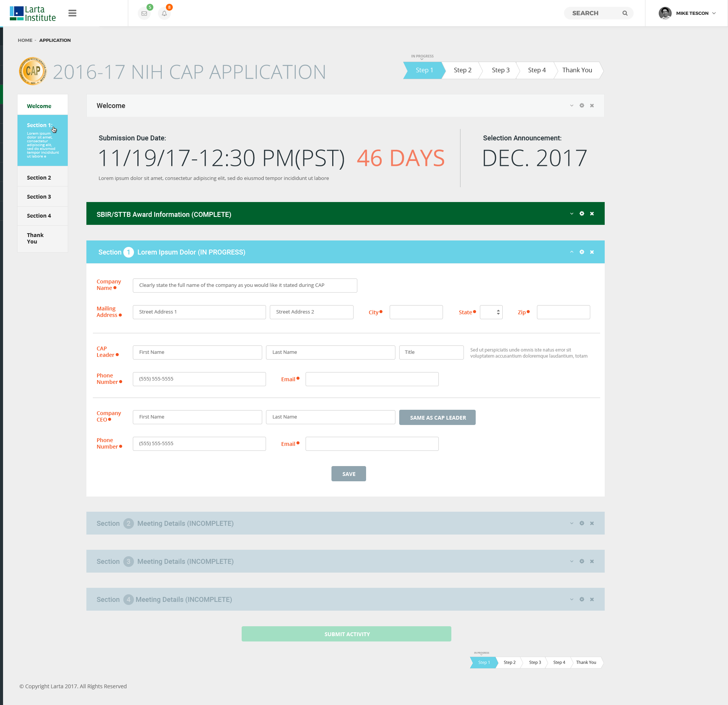
Task: Close the Section 3 Meeting Details panel
Action: pyautogui.click(x=592, y=561)
